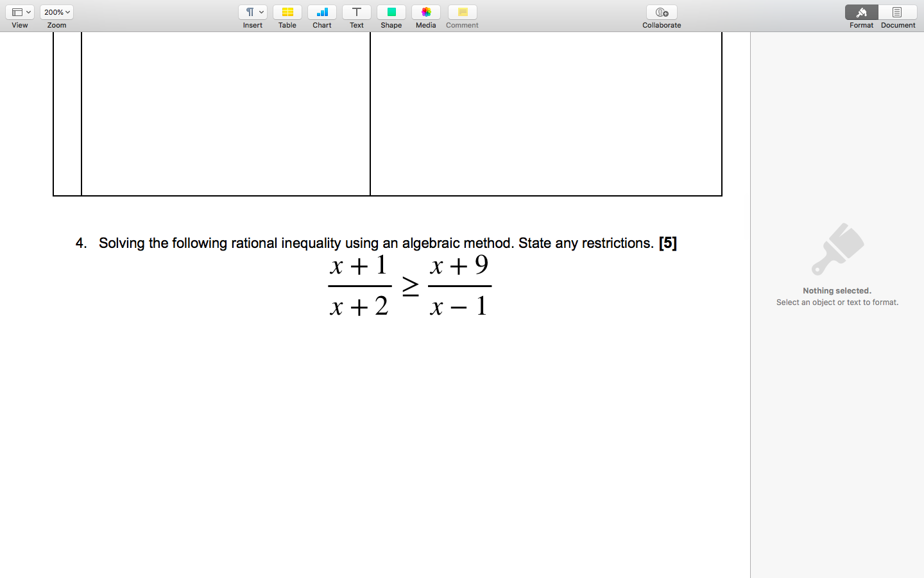The image size is (924, 578).
Task: Click the Comment toolbar label
Action: 461,25
